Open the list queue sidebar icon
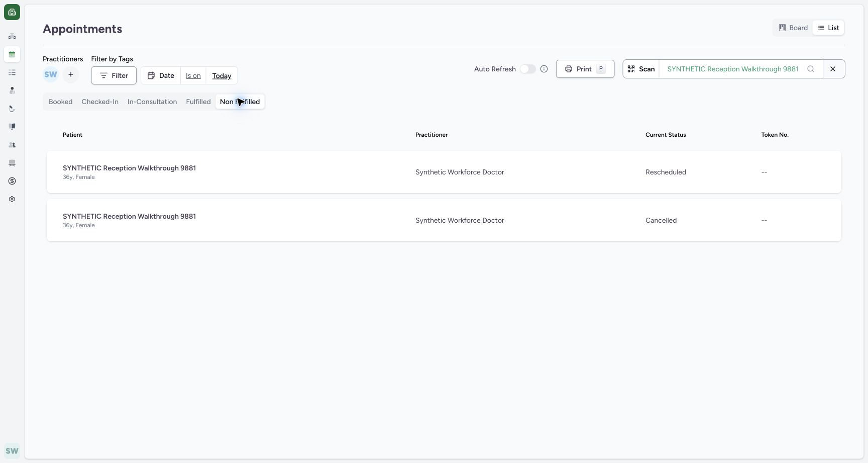 12,72
